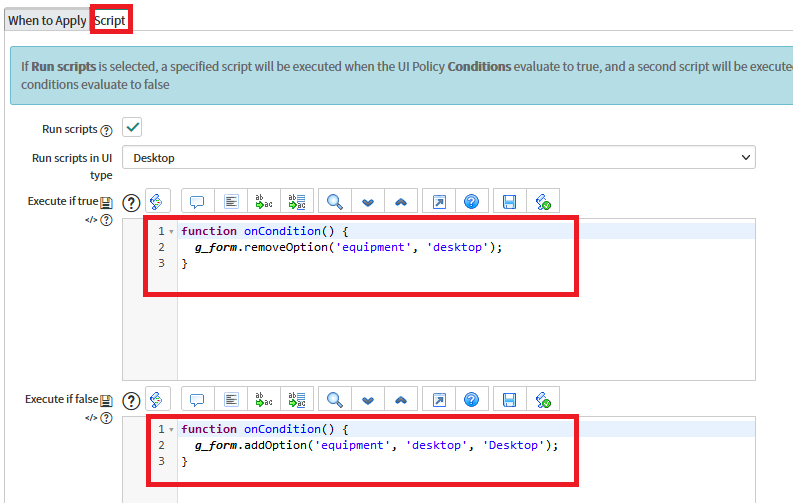Find next match in Execute if false editor
Screen dimensions: 793x503
[368, 399]
